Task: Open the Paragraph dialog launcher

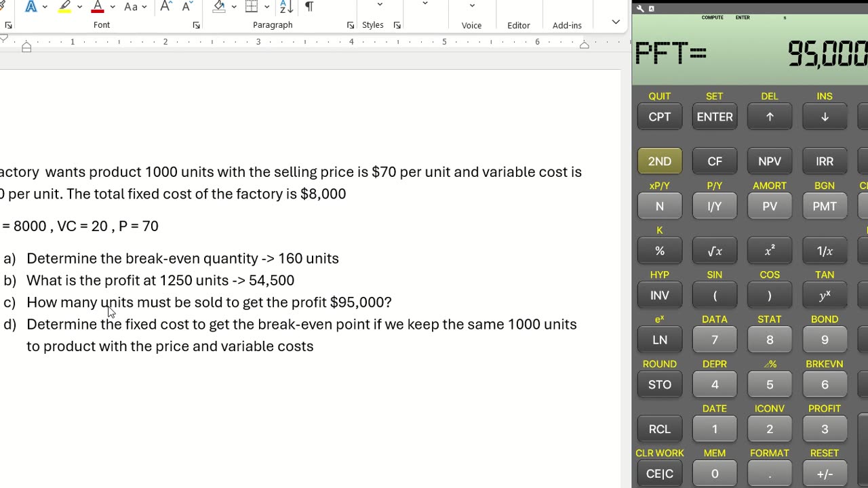Action: [x=351, y=25]
